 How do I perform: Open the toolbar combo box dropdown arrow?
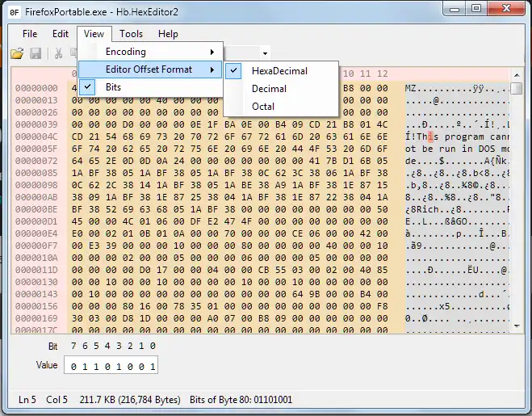[x=265, y=53]
